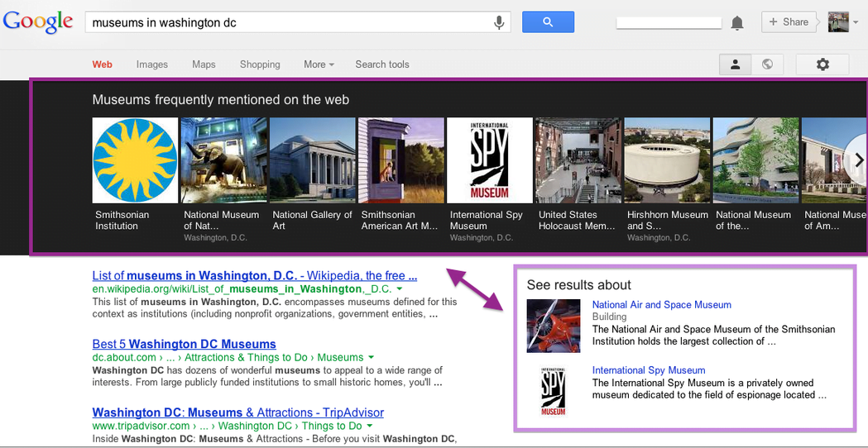Viewport: 868px width, 448px height.
Task: Click the Spy Museum logo in sidebar
Action: pyautogui.click(x=554, y=390)
